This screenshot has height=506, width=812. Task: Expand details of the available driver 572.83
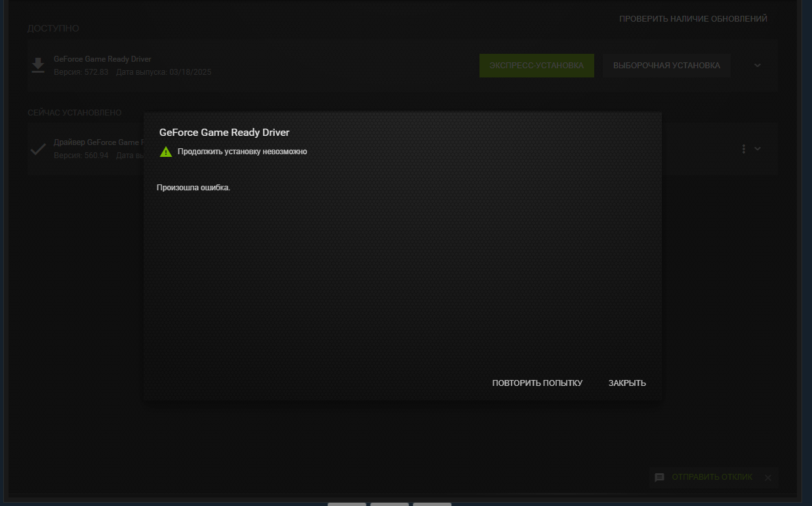click(x=758, y=66)
